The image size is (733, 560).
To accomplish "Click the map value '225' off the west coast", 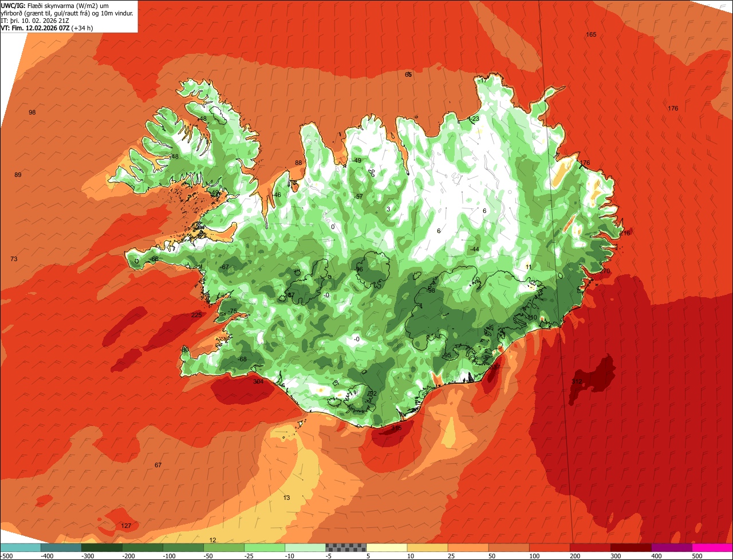I will click(196, 315).
